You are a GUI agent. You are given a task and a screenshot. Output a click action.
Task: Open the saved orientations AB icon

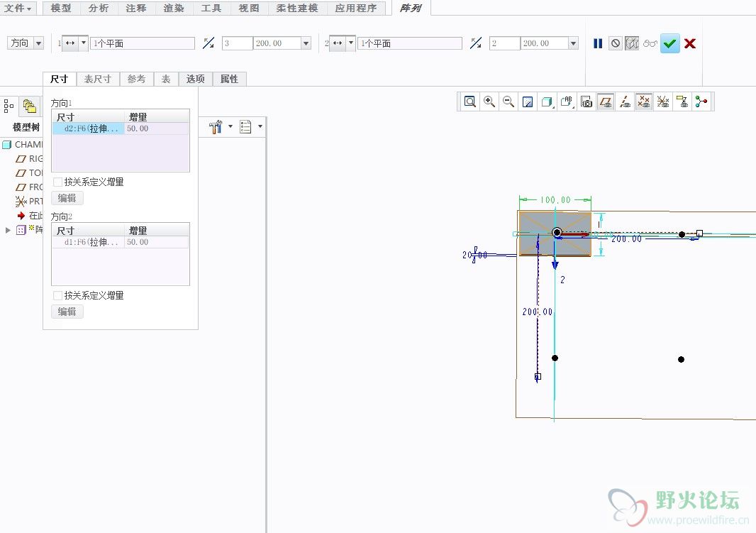pyautogui.click(x=567, y=101)
